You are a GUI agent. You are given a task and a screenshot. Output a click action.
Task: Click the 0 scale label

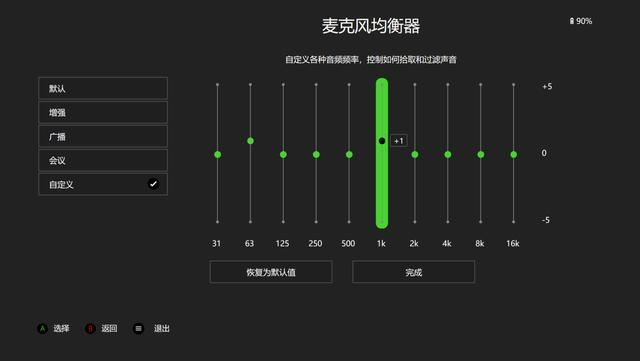click(544, 153)
